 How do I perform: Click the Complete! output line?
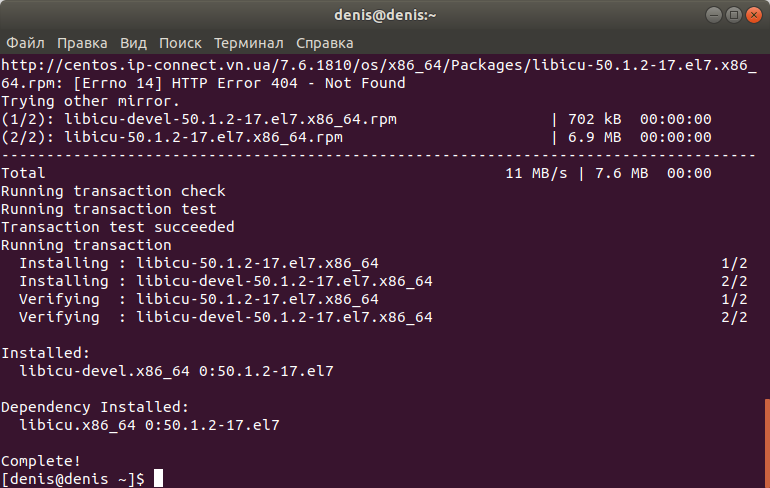tap(41, 461)
